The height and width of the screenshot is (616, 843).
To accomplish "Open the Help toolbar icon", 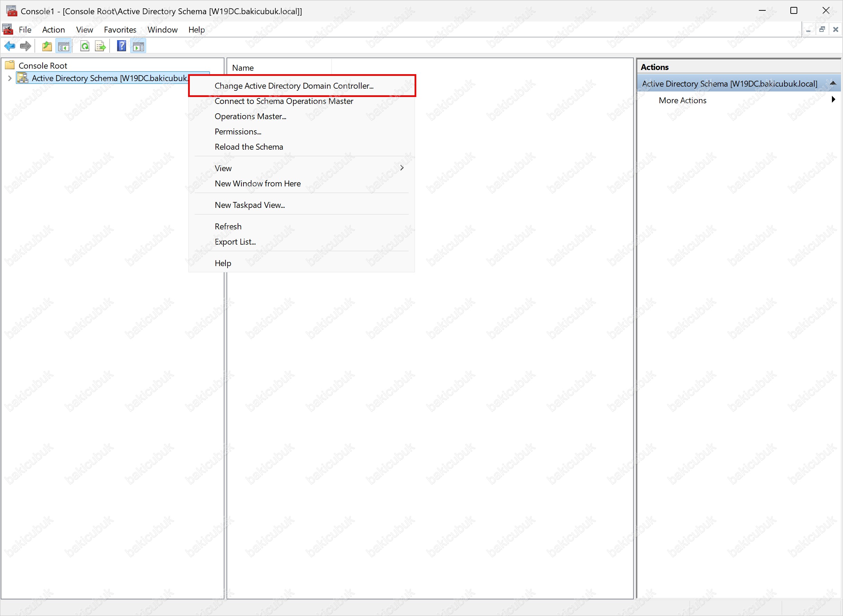I will click(x=122, y=46).
